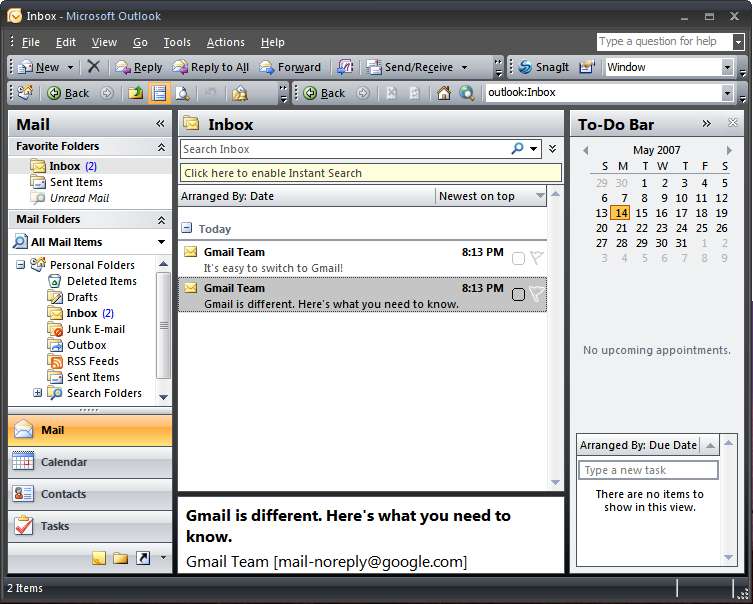The image size is (753, 604).
Task: Click the Web toolbar Home icon
Action: pyautogui.click(x=444, y=93)
